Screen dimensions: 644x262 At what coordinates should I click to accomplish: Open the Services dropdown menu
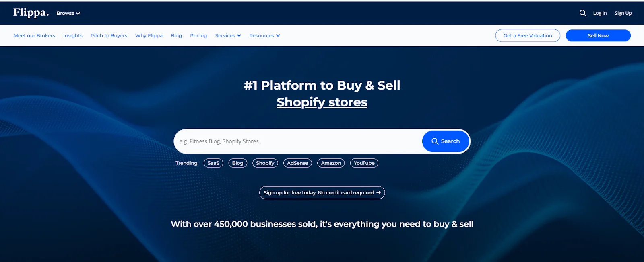[x=228, y=35]
